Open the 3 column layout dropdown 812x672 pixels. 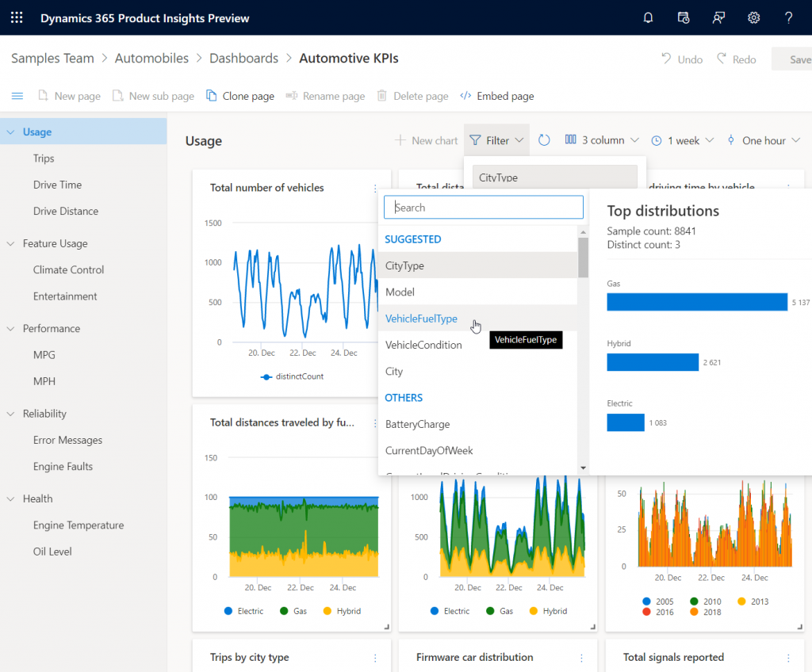(602, 140)
